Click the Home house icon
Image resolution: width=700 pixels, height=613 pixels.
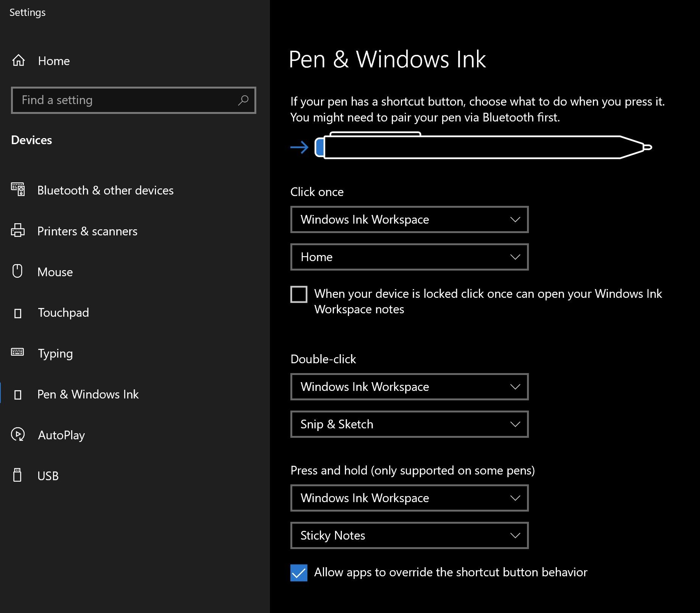point(19,61)
